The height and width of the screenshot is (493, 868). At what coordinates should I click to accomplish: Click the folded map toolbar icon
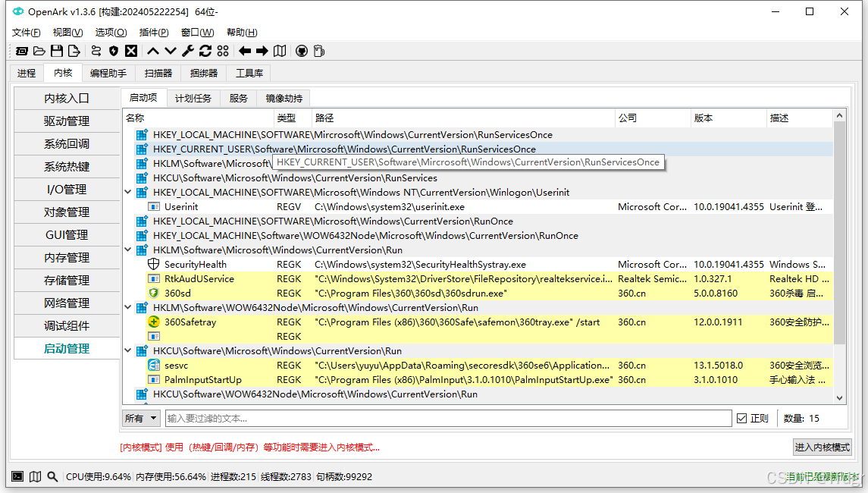click(x=280, y=51)
